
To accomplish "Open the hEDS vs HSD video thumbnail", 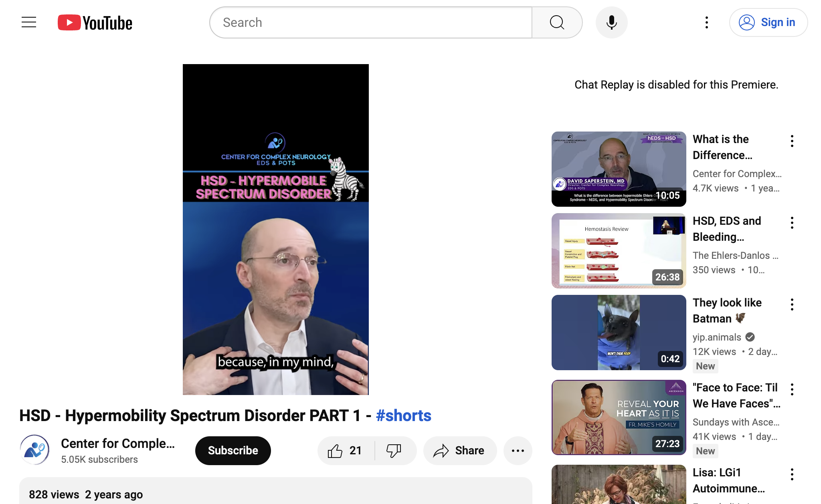I will tap(619, 169).
